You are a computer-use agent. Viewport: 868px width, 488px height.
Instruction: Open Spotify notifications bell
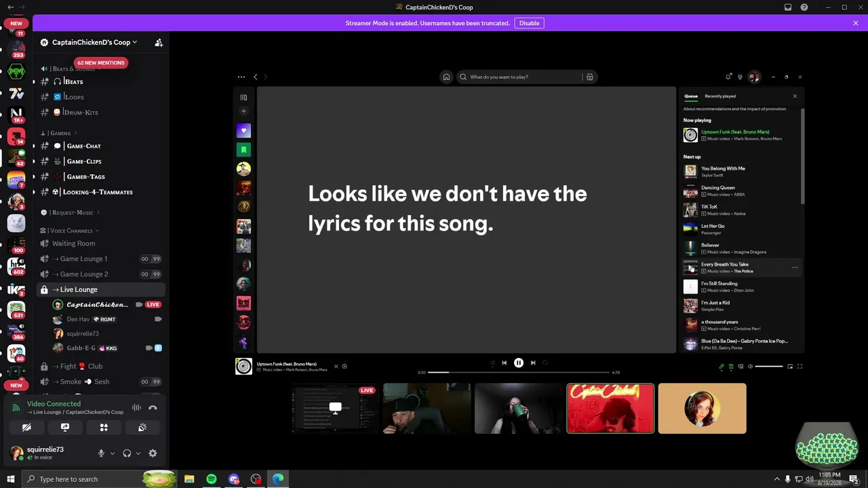728,77
